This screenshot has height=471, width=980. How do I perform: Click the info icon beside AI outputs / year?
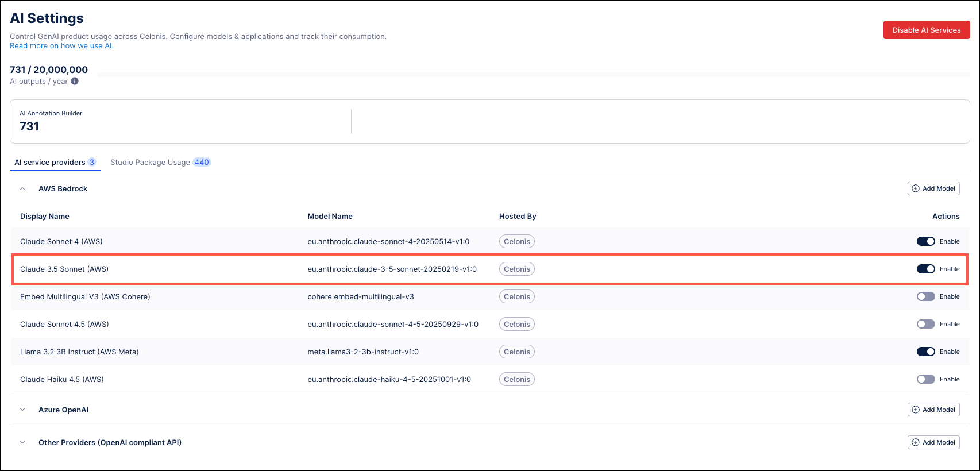75,82
